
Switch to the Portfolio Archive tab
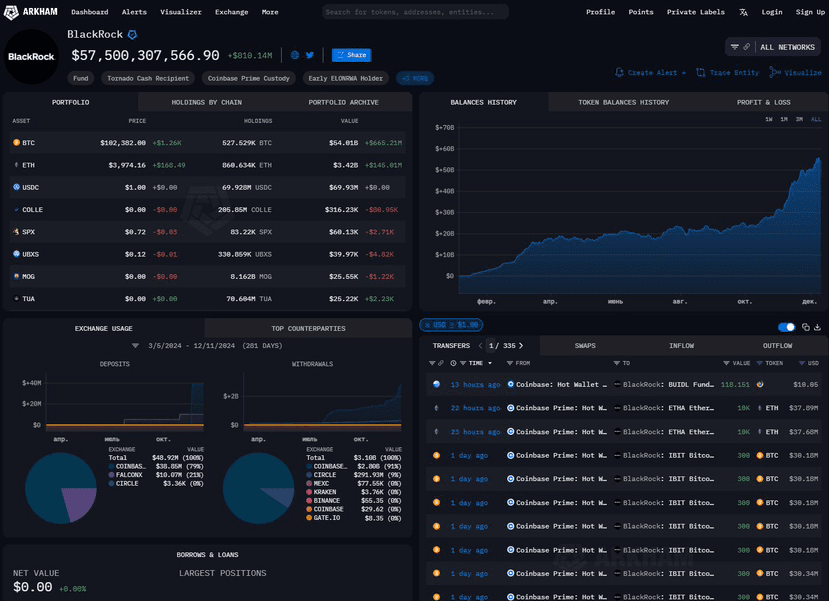(344, 102)
